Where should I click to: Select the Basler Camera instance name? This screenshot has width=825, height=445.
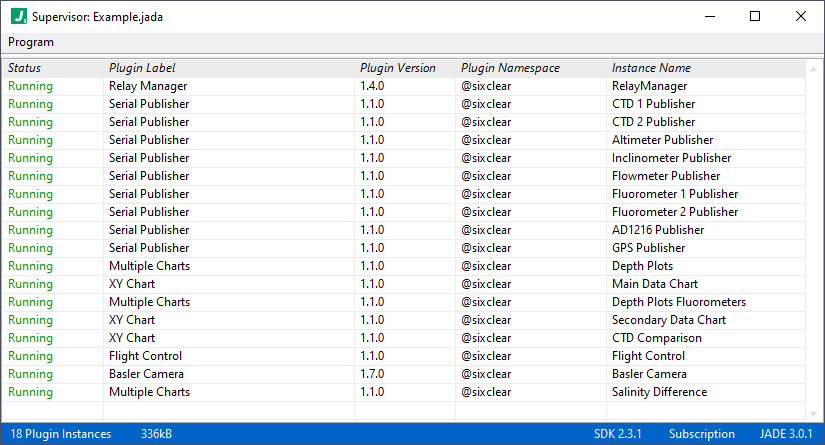tap(649, 374)
